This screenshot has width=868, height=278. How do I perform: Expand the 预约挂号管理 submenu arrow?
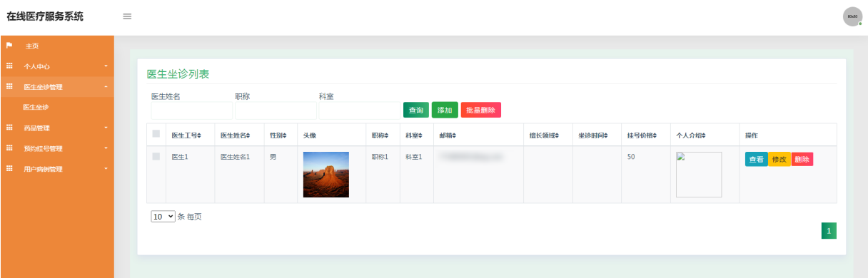(106, 148)
